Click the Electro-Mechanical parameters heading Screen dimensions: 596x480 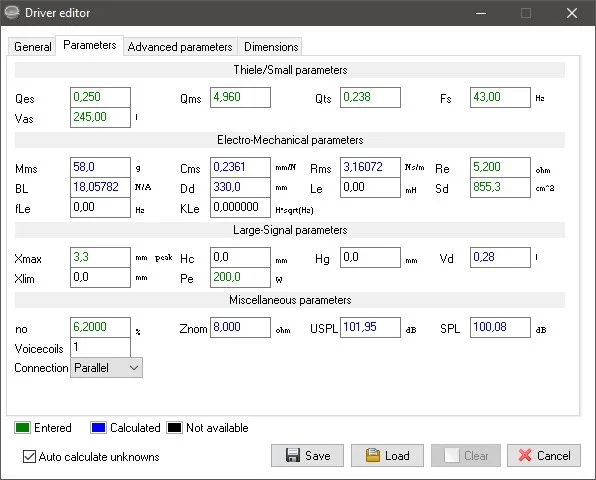(x=290, y=140)
